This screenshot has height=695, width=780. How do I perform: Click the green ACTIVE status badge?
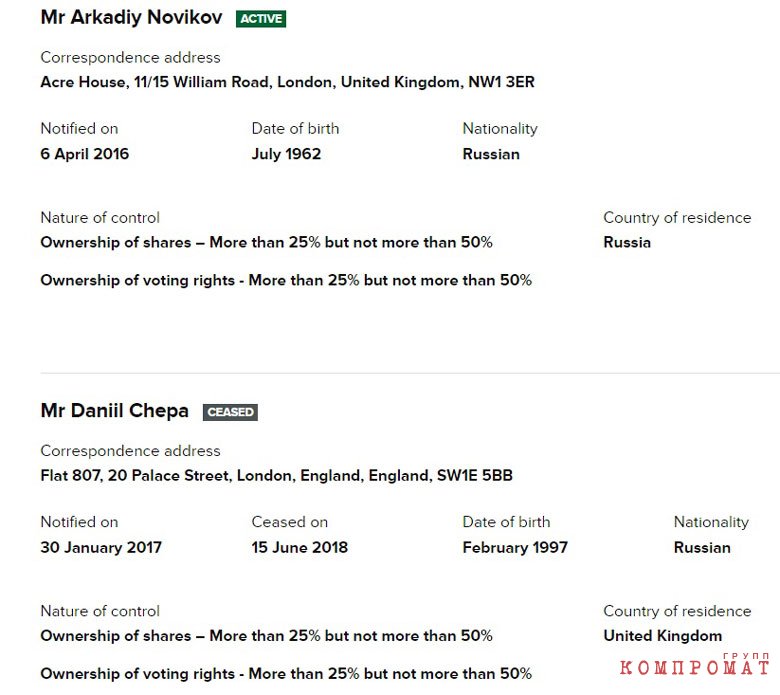coord(261,19)
